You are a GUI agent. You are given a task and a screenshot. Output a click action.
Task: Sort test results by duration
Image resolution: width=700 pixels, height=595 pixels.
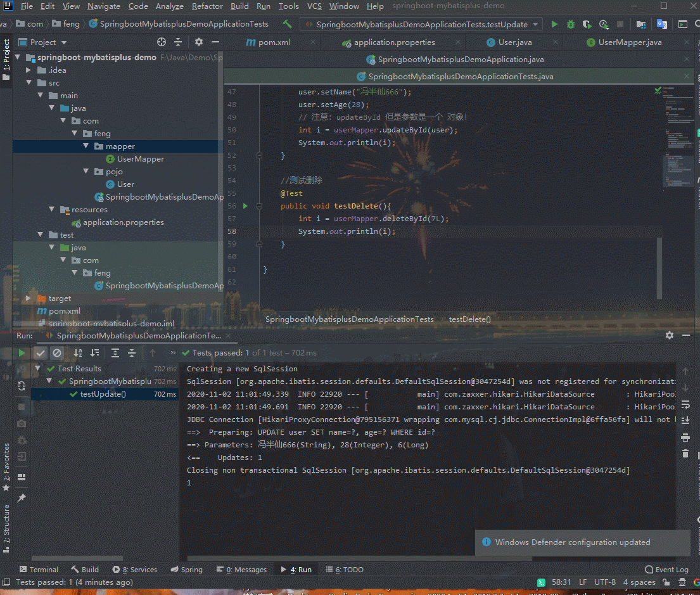tap(94, 353)
